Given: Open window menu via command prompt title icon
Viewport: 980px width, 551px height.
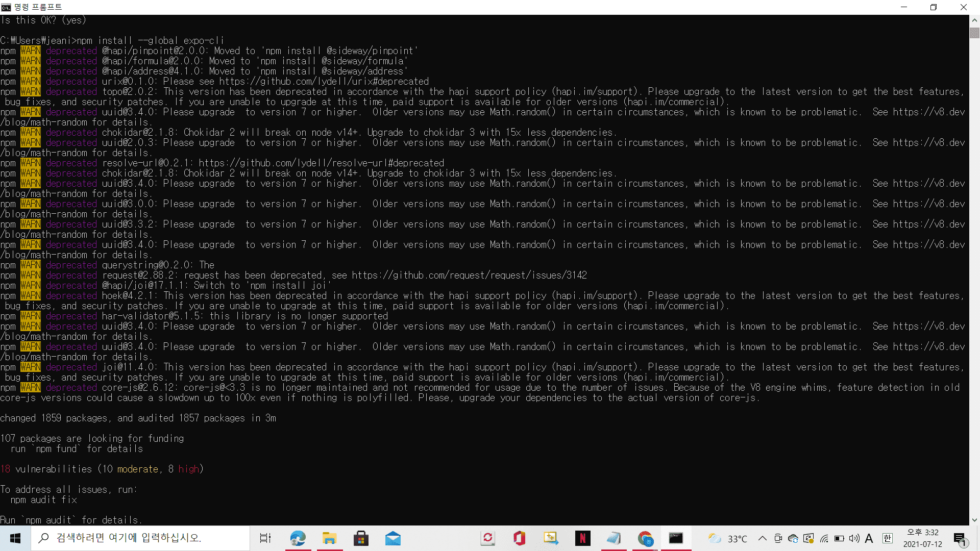Looking at the screenshot, I should pyautogui.click(x=6, y=7).
